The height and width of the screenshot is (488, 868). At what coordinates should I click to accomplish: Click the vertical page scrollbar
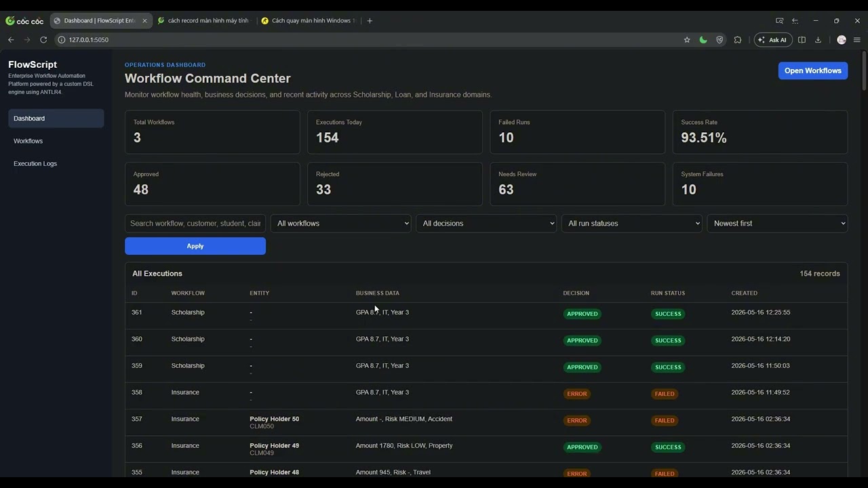tap(864, 71)
